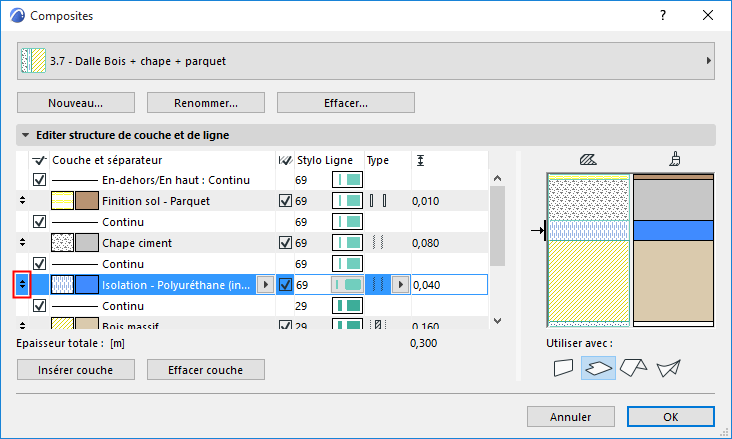Screen dimensions: 732x439
Task: Click blue material swatch of Isolation - Polyuréthane
Action: coord(87,285)
